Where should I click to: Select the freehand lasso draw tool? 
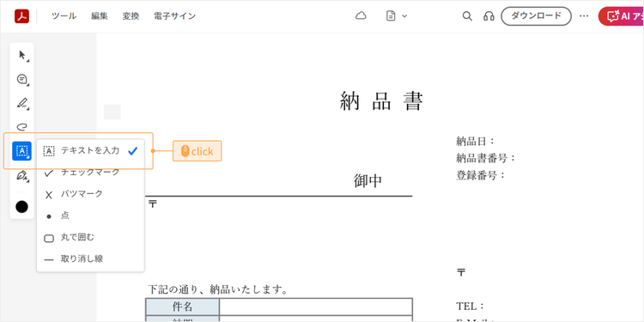pyautogui.click(x=22, y=126)
